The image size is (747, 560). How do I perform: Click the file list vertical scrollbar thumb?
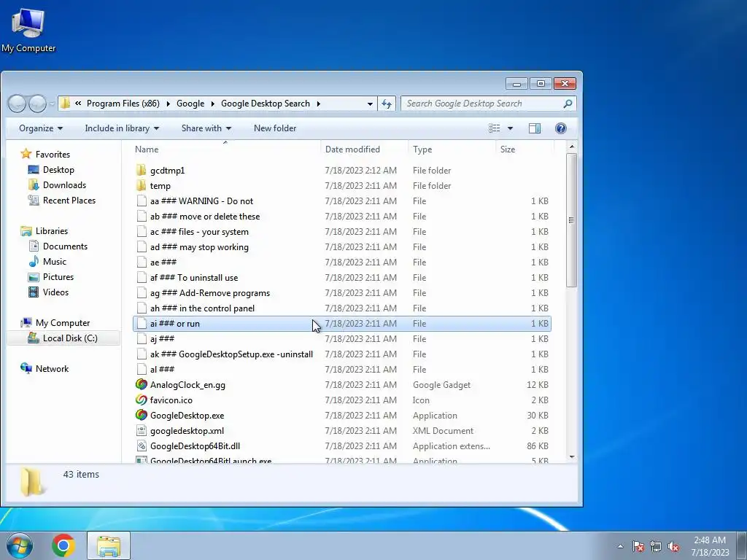pyautogui.click(x=572, y=220)
